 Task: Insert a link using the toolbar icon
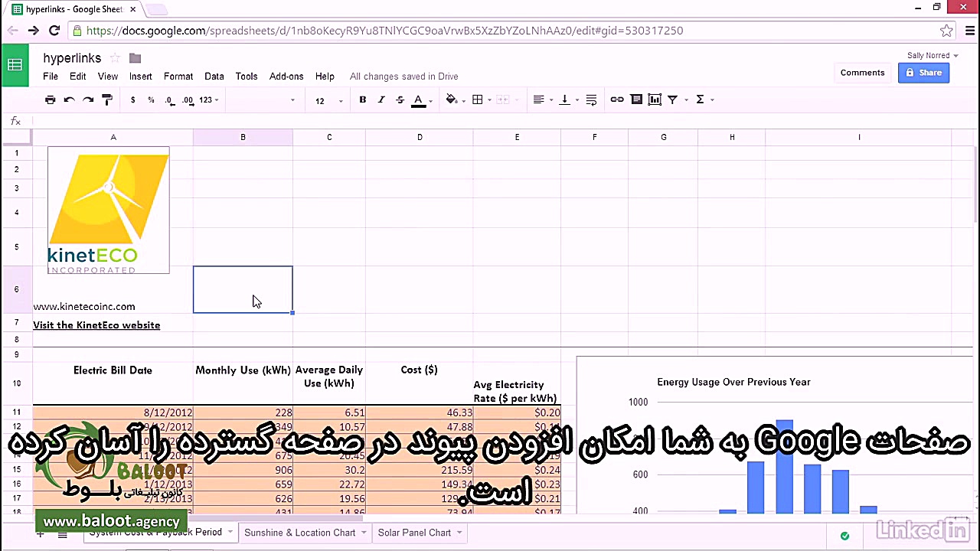(x=617, y=99)
